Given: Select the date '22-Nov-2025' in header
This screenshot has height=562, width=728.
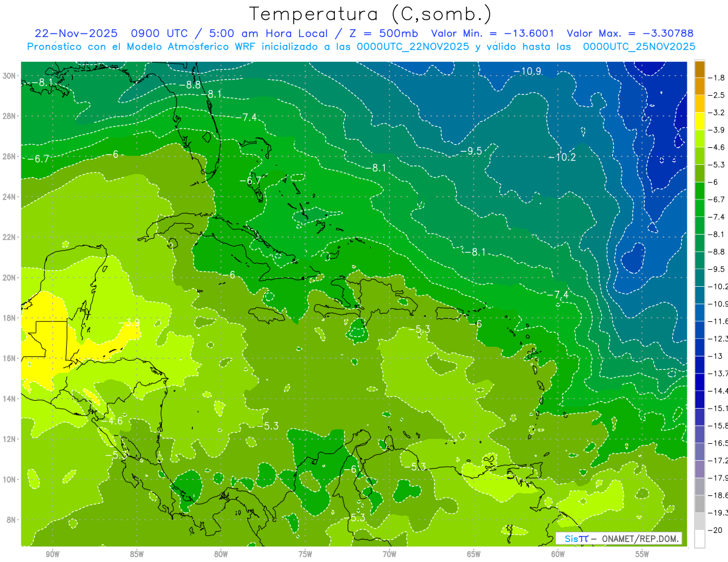Looking at the screenshot, I should pos(75,33).
